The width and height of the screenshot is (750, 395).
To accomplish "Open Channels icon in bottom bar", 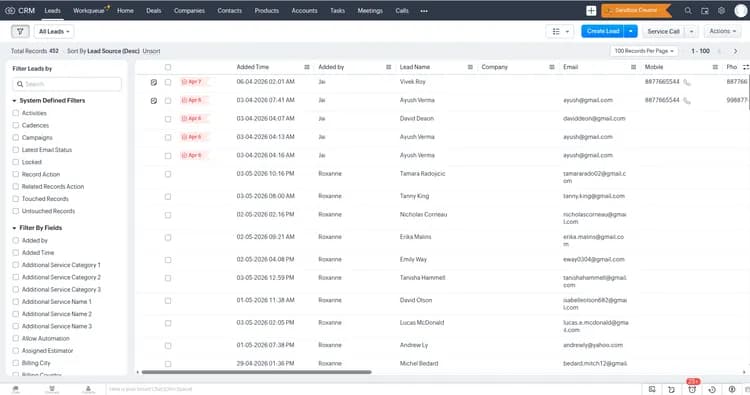I will (52, 389).
